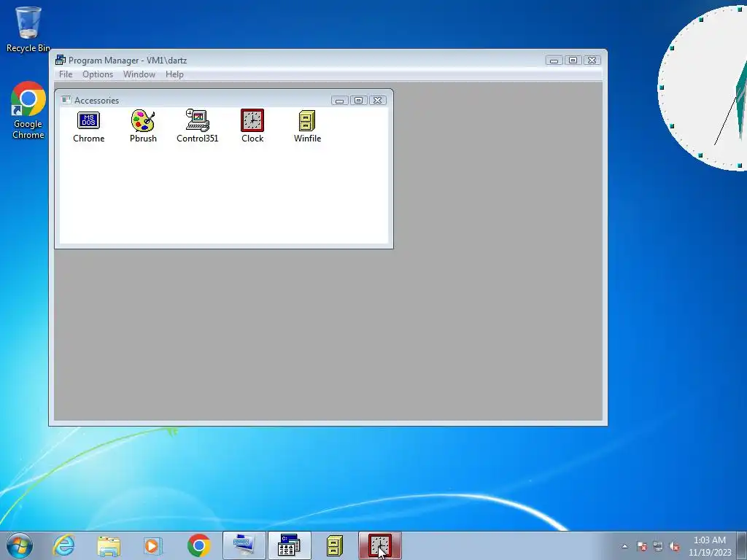Open the Help menu

tap(174, 74)
